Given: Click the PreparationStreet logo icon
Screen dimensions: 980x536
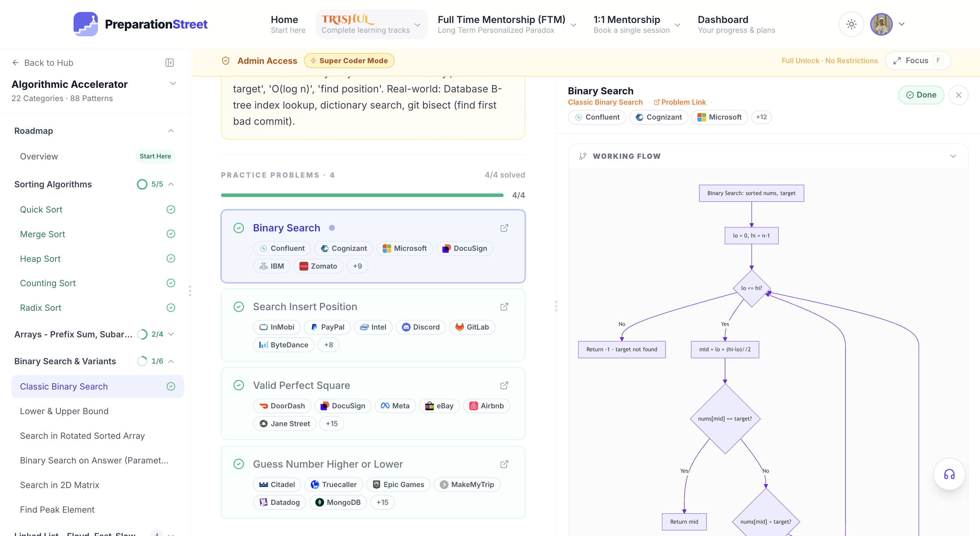Looking at the screenshot, I should click(86, 24).
